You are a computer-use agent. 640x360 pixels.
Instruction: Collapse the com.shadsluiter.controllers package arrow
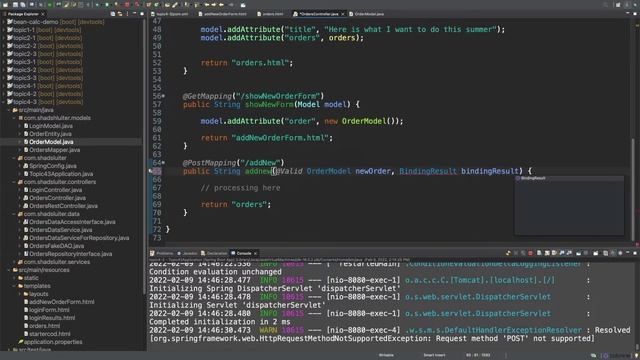(14, 182)
